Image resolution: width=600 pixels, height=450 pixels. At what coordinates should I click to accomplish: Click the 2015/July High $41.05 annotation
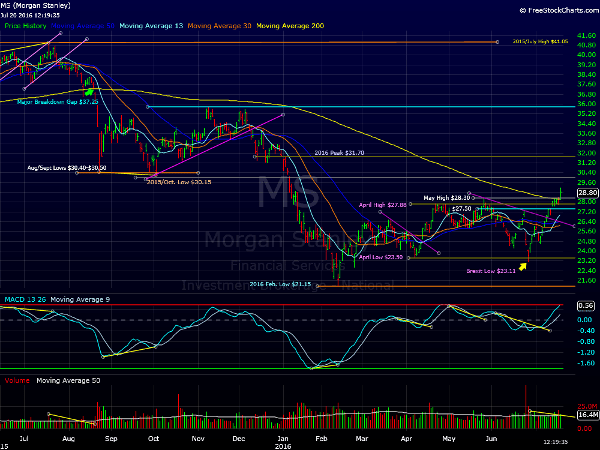click(540, 41)
